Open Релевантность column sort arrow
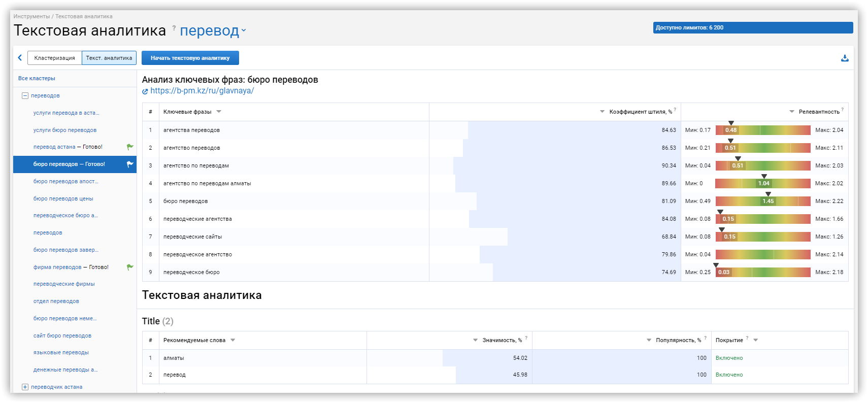The height and width of the screenshot is (403, 868). click(792, 112)
